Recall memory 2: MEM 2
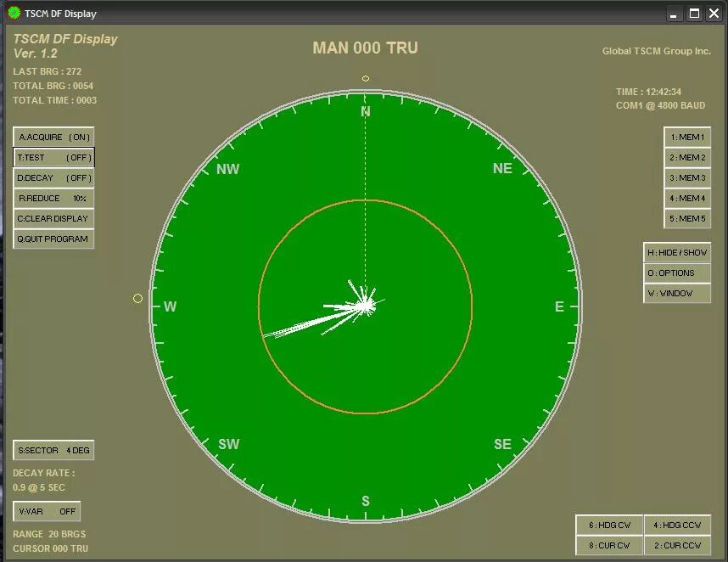The height and width of the screenshot is (562, 728). [x=687, y=157]
